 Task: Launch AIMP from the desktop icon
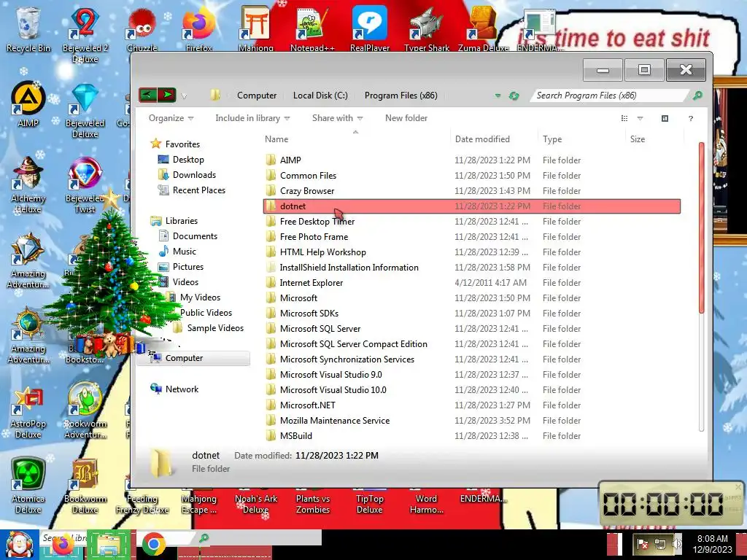28,105
